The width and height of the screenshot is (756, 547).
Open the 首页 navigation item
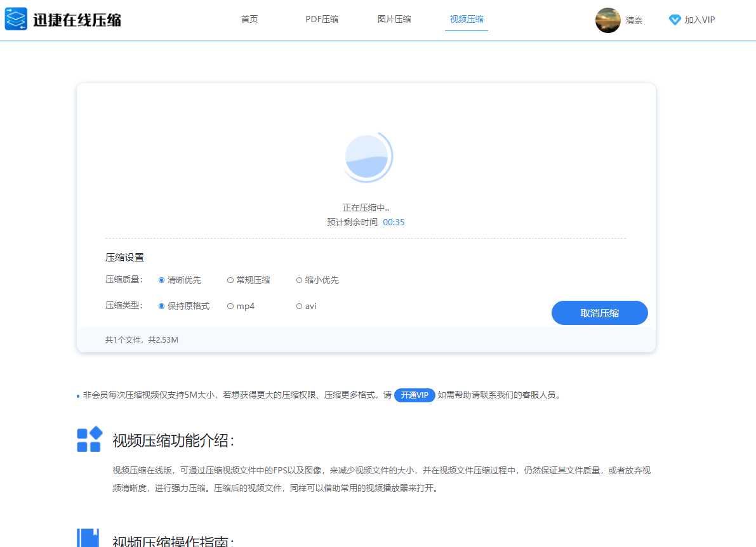pos(249,20)
